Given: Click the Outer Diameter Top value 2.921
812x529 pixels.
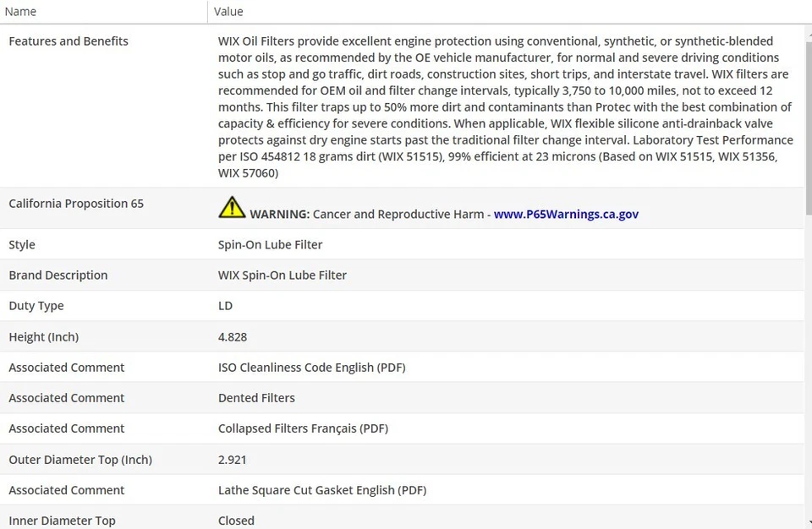Looking at the screenshot, I should tap(233, 460).
